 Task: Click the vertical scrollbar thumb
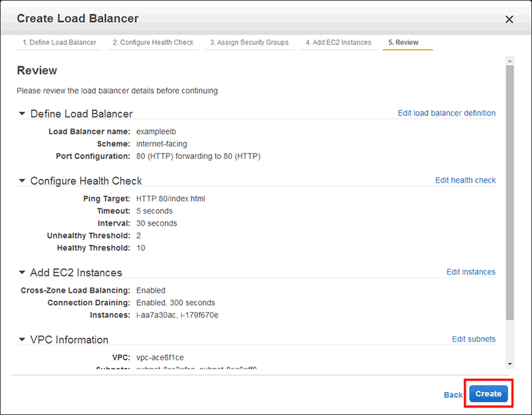pyautogui.click(x=510, y=194)
